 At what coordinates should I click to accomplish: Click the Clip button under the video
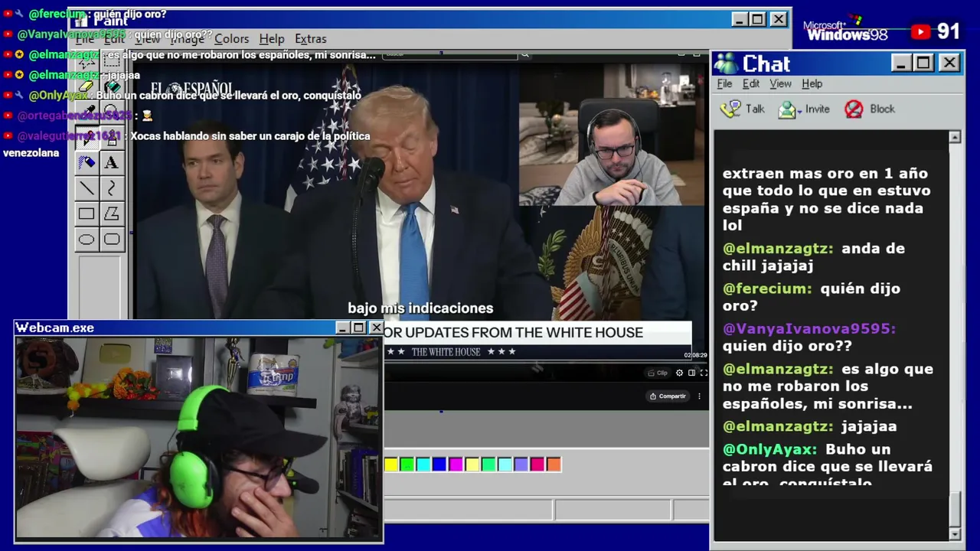click(x=658, y=373)
